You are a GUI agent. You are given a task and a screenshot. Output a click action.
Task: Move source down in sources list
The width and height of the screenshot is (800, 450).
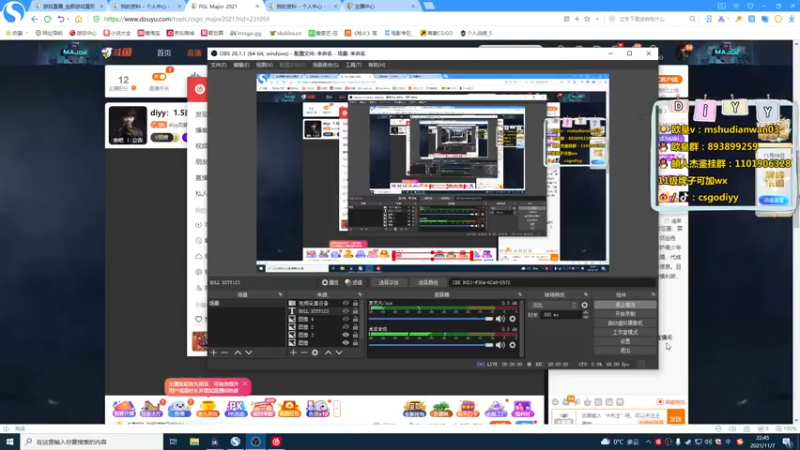point(339,353)
